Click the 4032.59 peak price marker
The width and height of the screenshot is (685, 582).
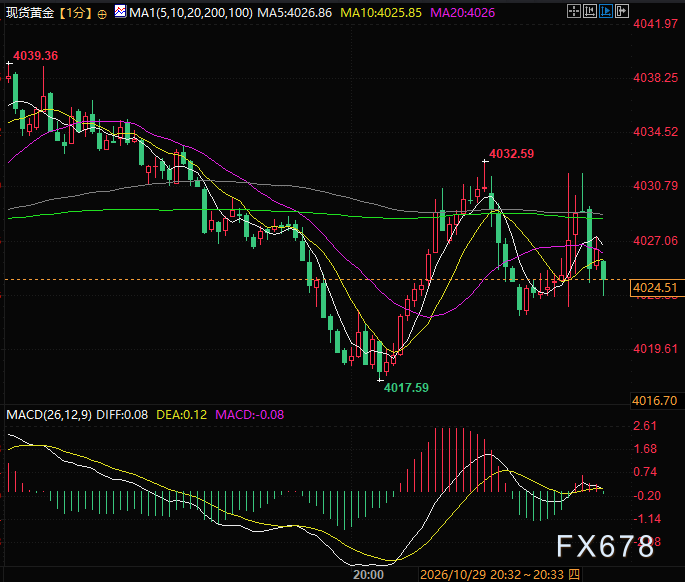(512, 154)
